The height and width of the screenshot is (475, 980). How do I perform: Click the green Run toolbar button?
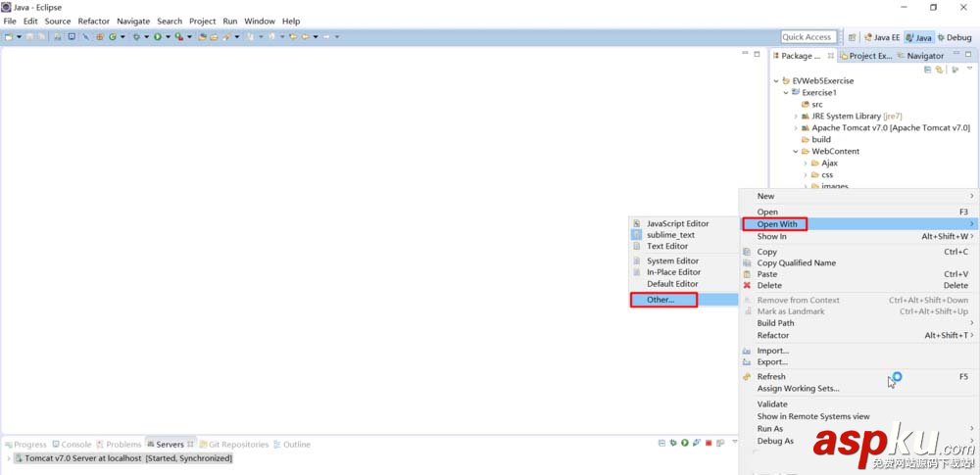coord(158,37)
